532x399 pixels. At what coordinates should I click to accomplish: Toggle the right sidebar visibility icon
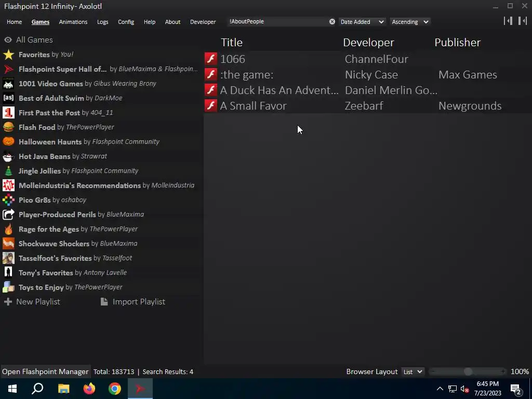[523, 21]
